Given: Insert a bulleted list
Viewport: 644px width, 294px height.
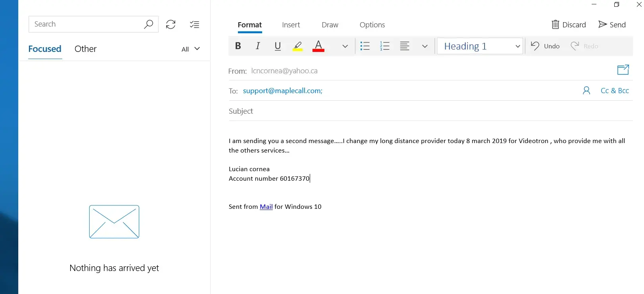Looking at the screenshot, I should coord(365,46).
